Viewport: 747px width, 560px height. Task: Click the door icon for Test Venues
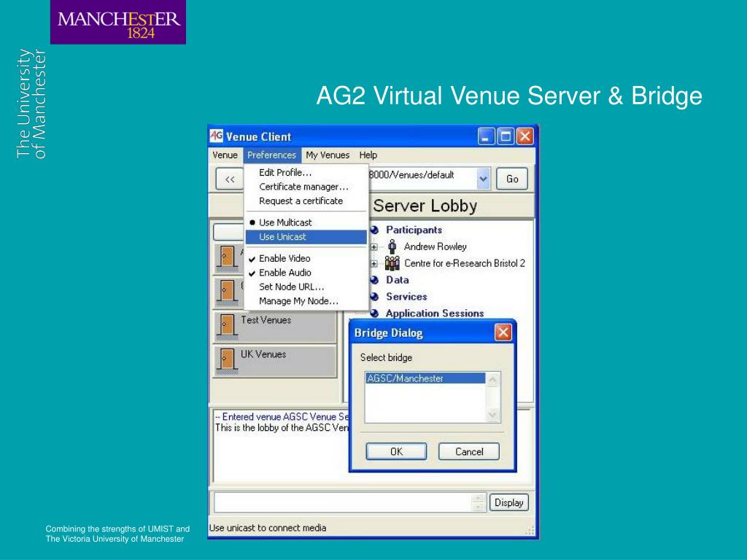click(x=228, y=325)
